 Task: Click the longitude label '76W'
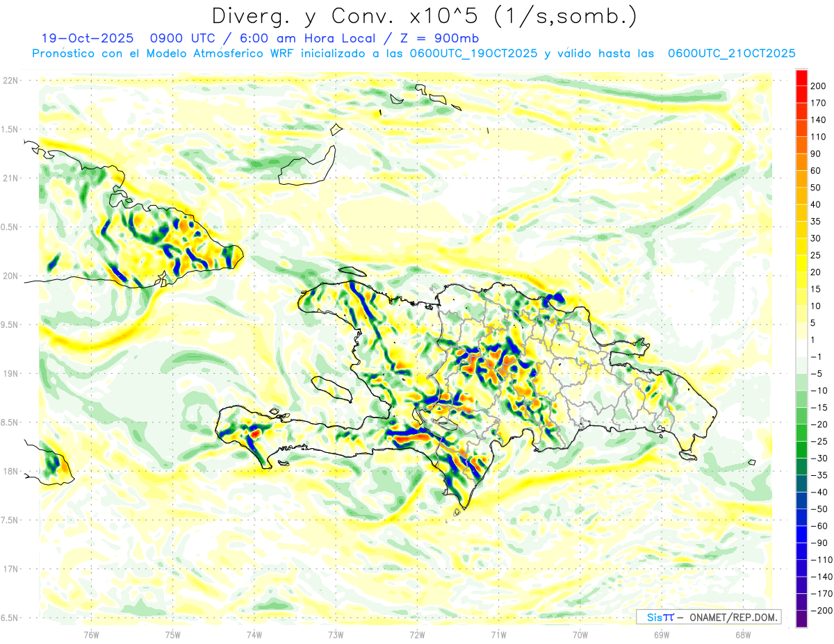92,634
